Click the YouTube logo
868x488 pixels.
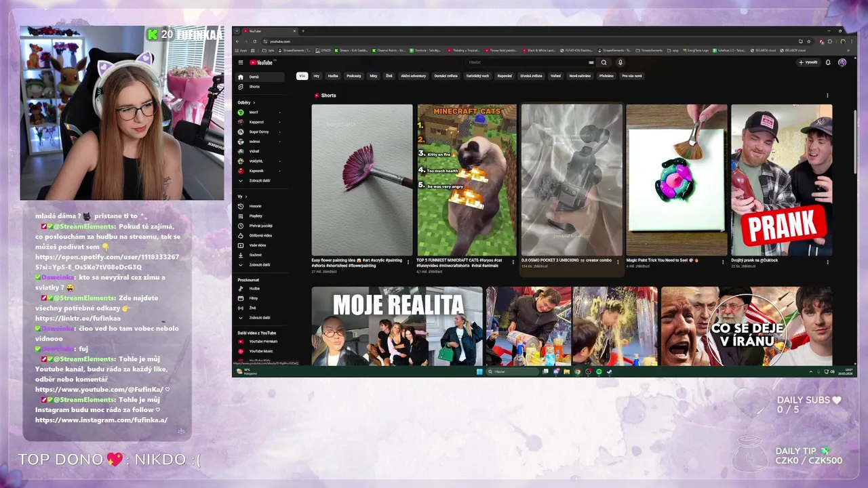(261, 62)
